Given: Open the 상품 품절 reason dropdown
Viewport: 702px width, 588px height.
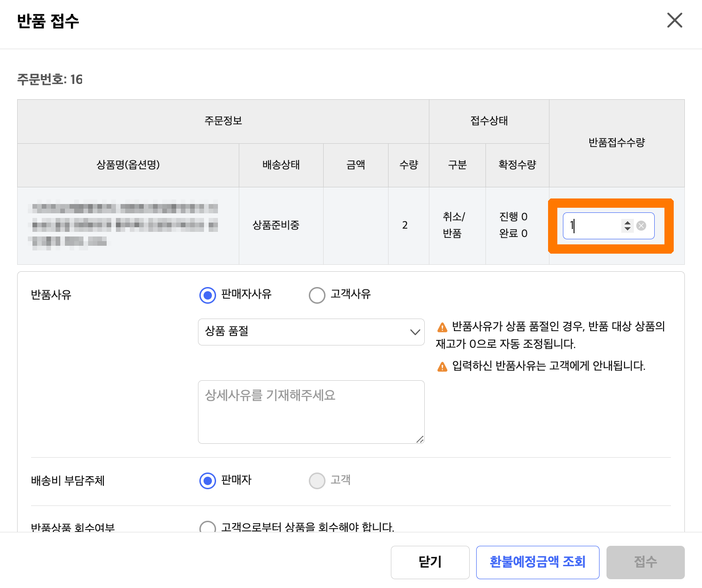Looking at the screenshot, I should click(311, 332).
